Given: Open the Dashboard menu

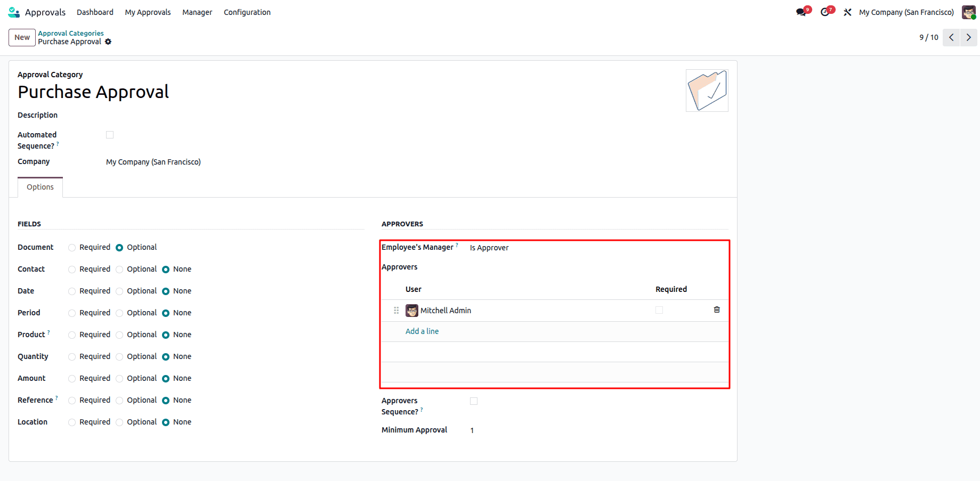Looking at the screenshot, I should (x=95, y=12).
